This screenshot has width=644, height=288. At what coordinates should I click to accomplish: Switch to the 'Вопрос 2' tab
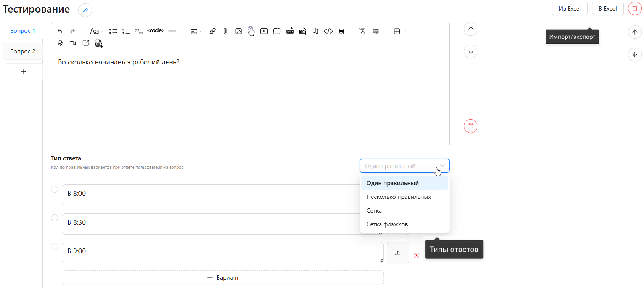[23, 51]
